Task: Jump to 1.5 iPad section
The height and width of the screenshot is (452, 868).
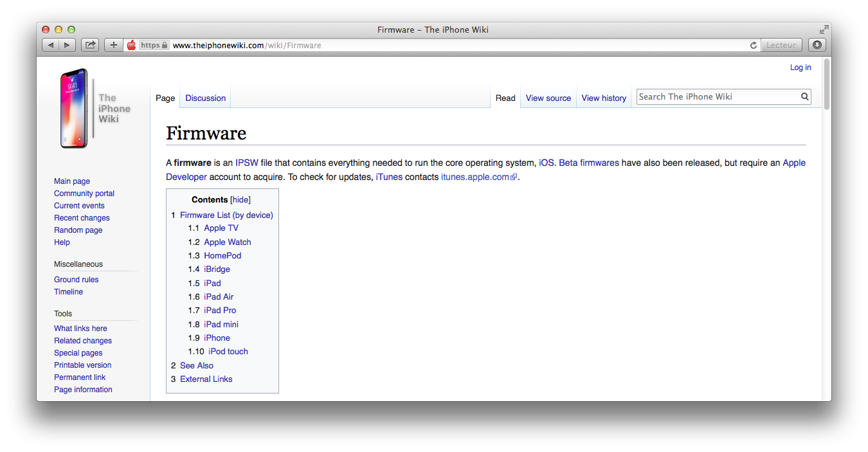Action: coord(212,284)
